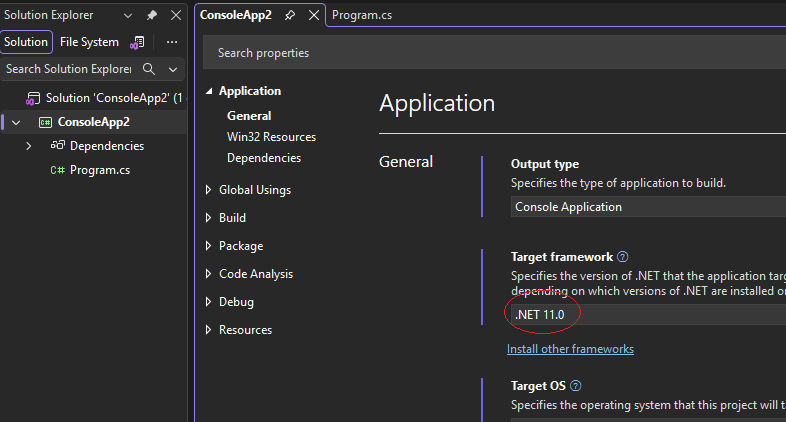This screenshot has height=422, width=786.
Task: Open the Target framework .NET 11.0 dropdown
Action: (648, 315)
